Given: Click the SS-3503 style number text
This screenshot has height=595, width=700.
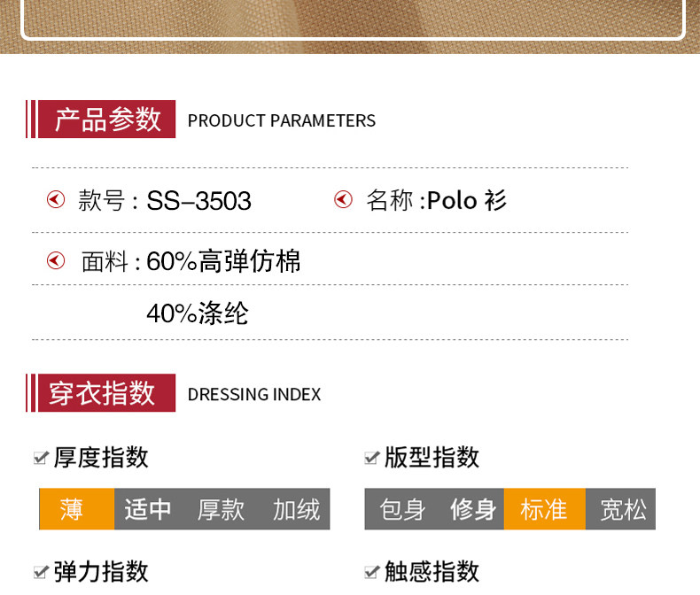Looking at the screenshot, I should point(198,201).
